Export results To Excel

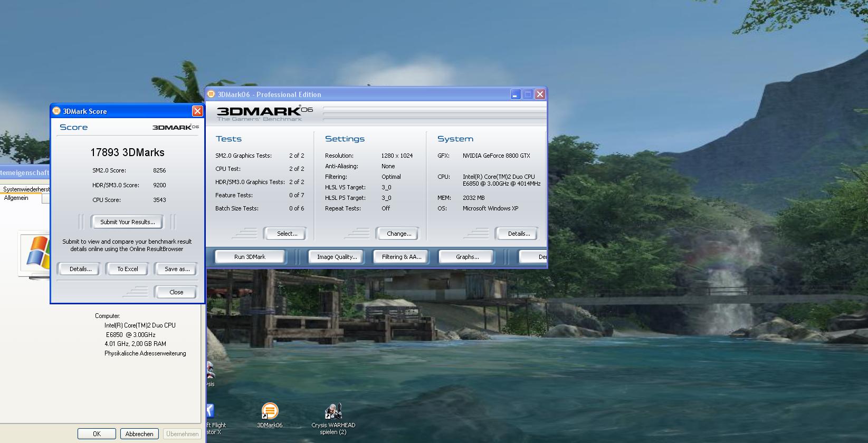click(128, 269)
